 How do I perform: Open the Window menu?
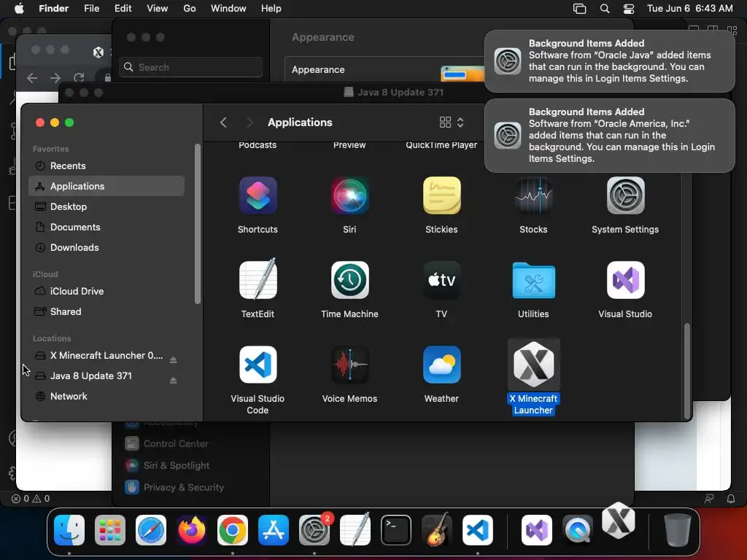click(x=228, y=8)
